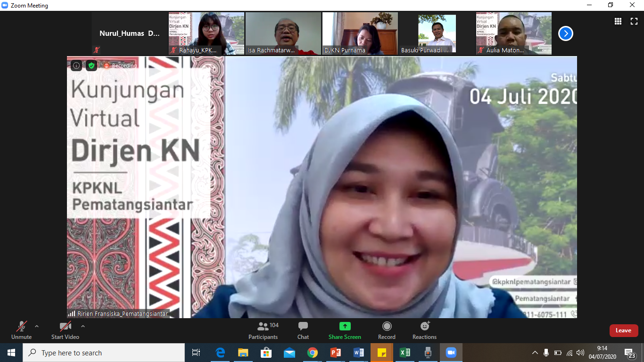Click the red Leave button
644x362 pixels.
[x=623, y=330]
